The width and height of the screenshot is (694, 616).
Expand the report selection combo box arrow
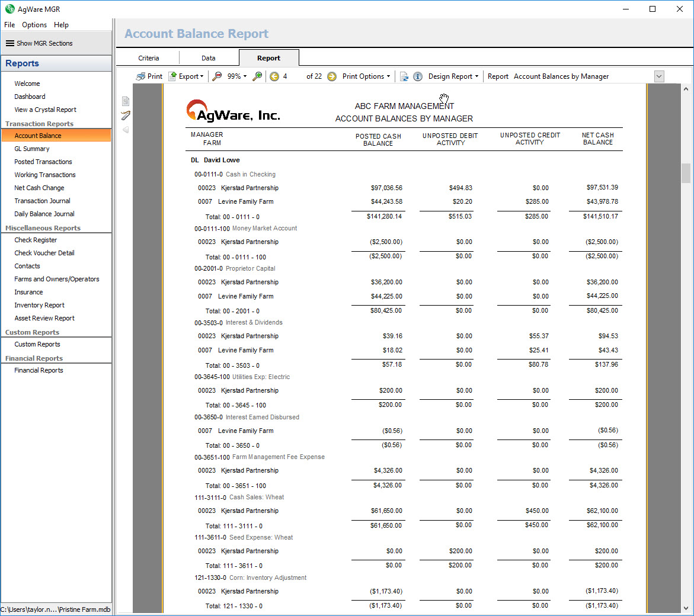(x=659, y=76)
